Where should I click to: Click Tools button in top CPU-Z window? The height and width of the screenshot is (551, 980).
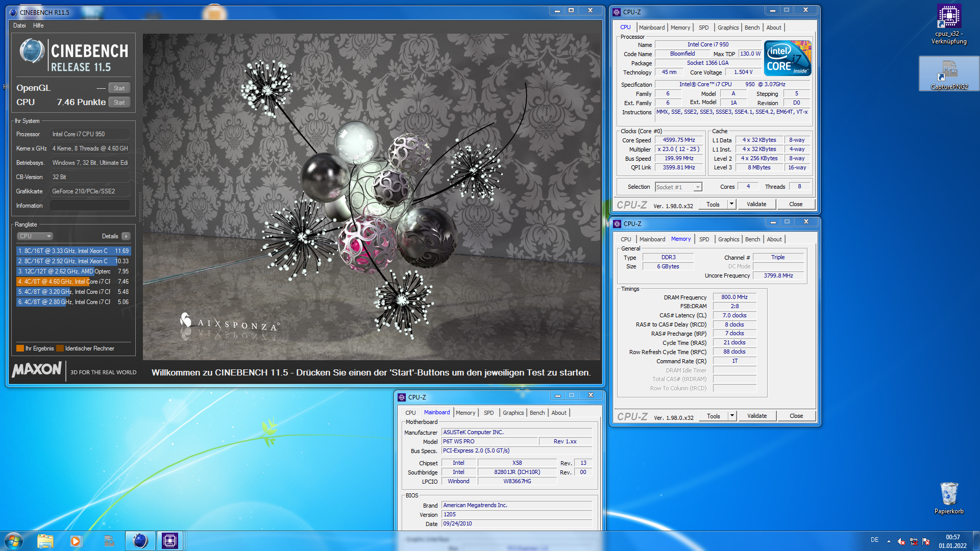713,204
